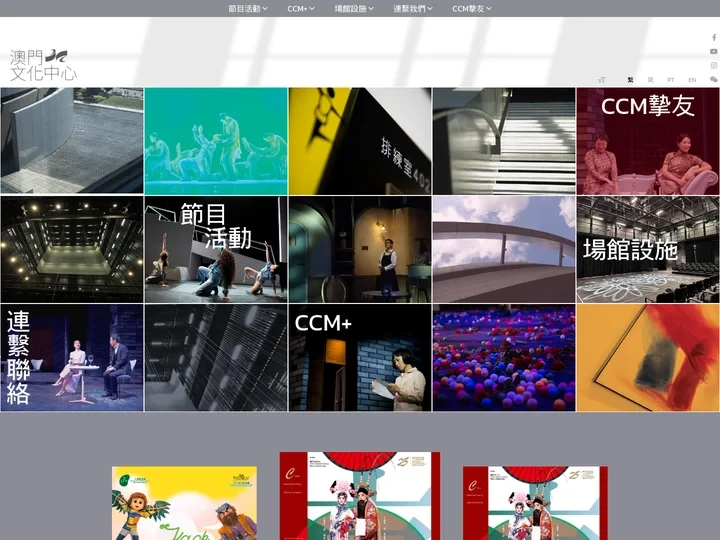This screenshot has width=720, height=540.
Task: Open the 節目活動 dancers tile
Action: (x=216, y=249)
